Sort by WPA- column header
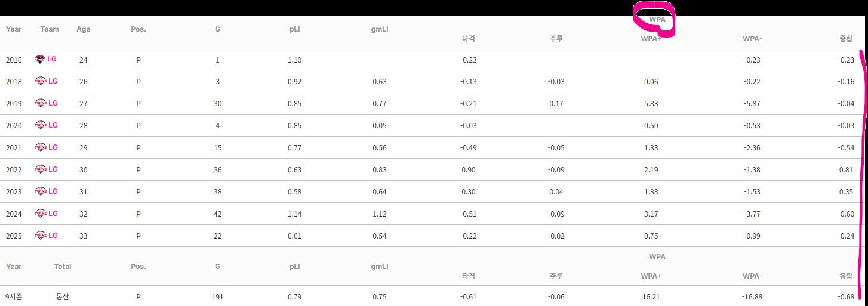868x306 pixels. pos(752,39)
